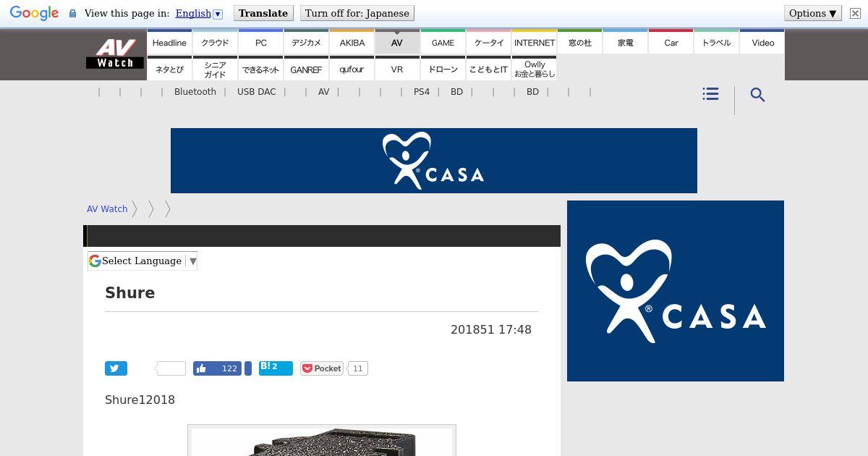Viewport: 868px width, 456px height.
Task: Click the Translate button
Action: (x=263, y=14)
